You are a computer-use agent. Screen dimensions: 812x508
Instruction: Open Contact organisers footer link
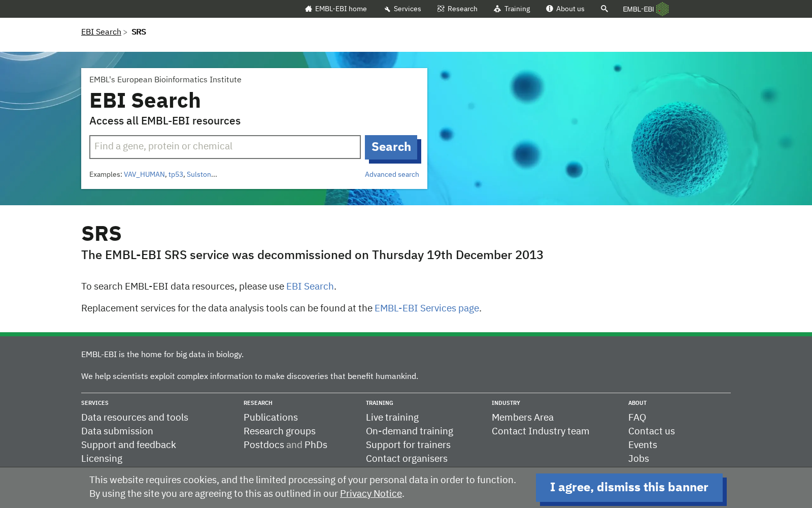pos(407,459)
